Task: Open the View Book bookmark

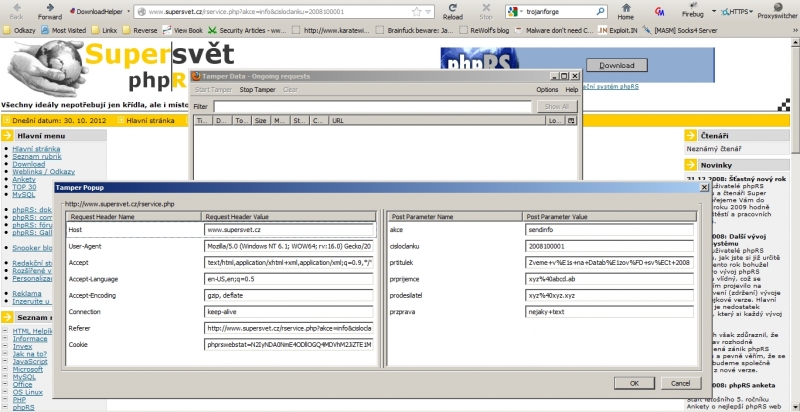Action: pos(183,30)
